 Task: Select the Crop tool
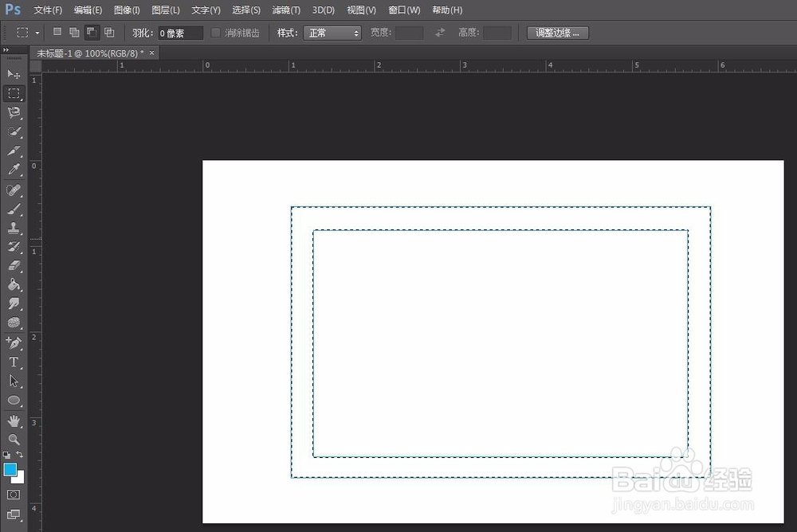14,151
